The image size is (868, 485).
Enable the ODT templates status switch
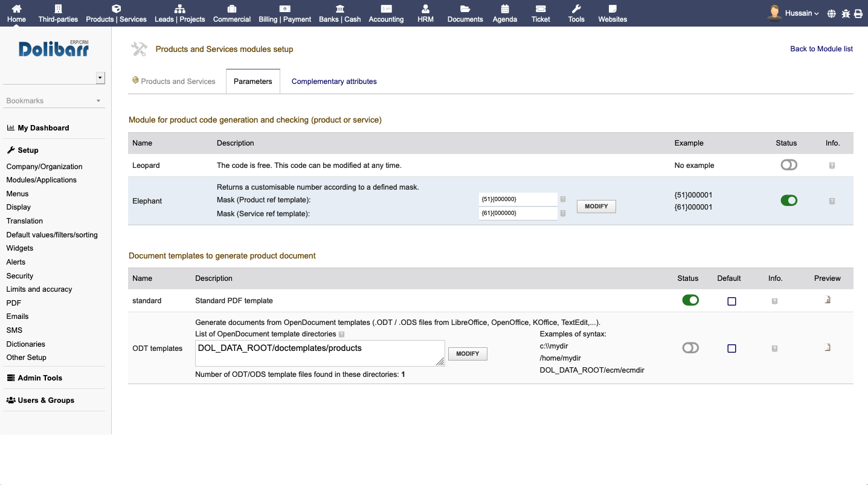pyautogui.click(x=690, y=347)
